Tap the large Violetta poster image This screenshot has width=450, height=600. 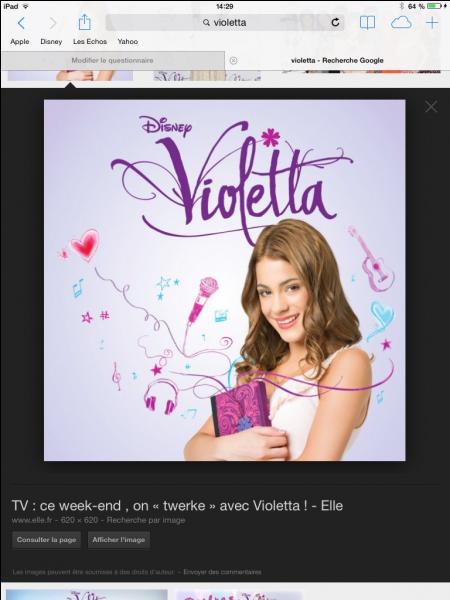(225, 280)
